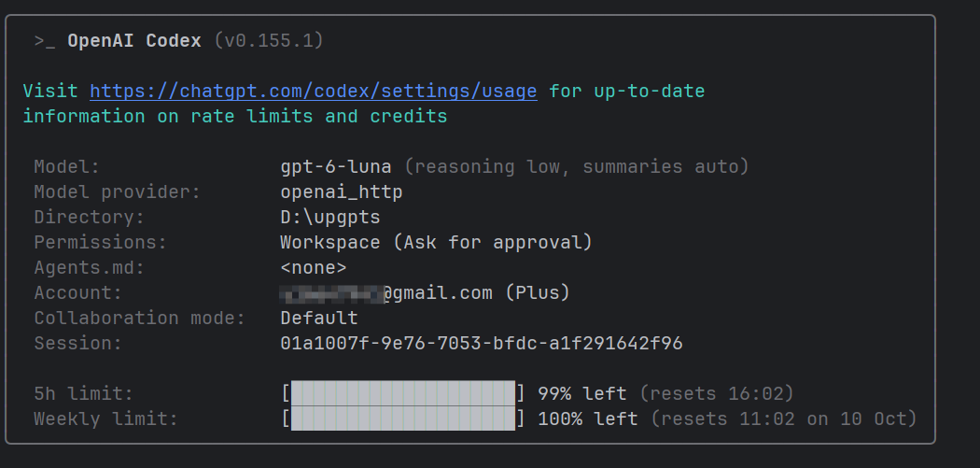Image resolution: width=980 pixels, height=468 pixels.
Task: Click the '100% left' text
Action: tap(587, 418)
